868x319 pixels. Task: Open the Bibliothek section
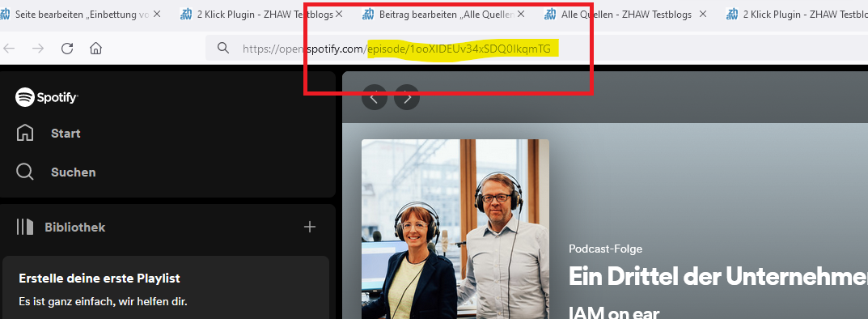(74, 227)
